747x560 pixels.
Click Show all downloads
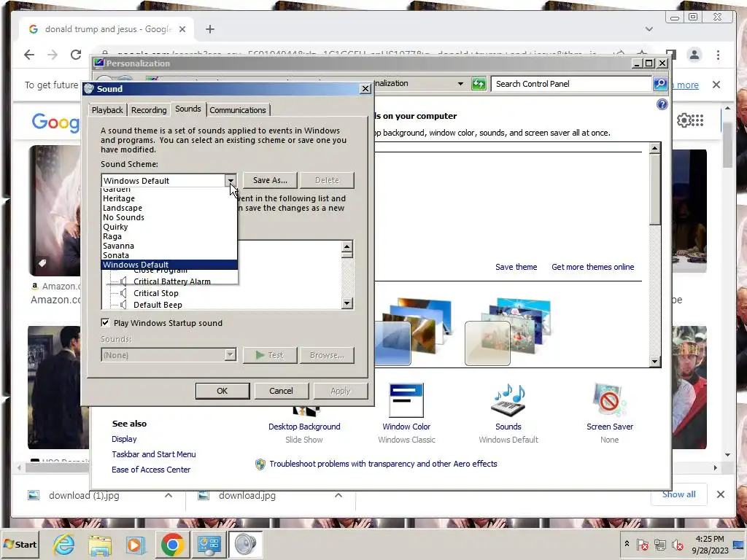[x=679, y=495]
